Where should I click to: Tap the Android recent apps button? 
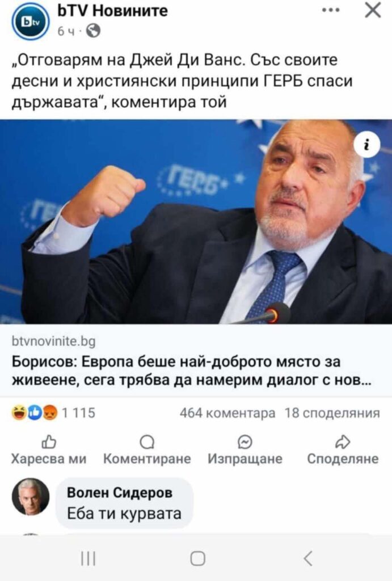tap(88, 558)
